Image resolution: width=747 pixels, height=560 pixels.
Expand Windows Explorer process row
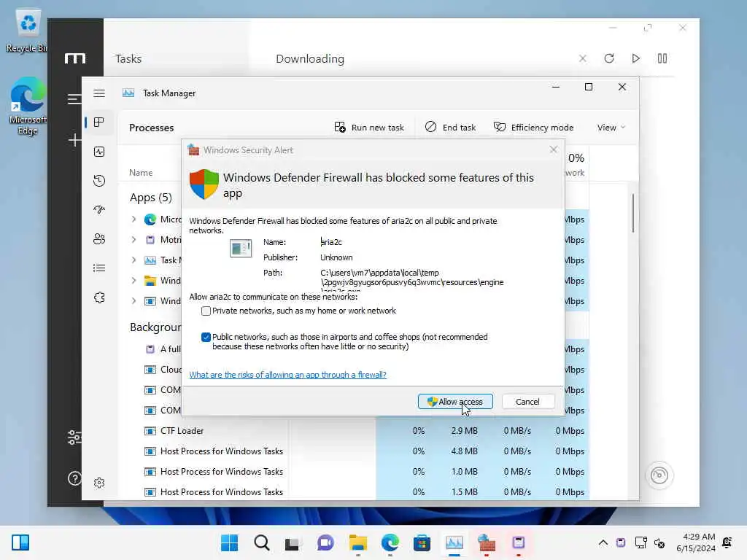coord(134,281)
